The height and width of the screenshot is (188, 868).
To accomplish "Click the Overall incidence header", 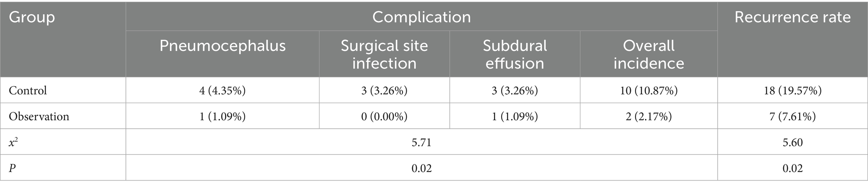I will point(648,54).
